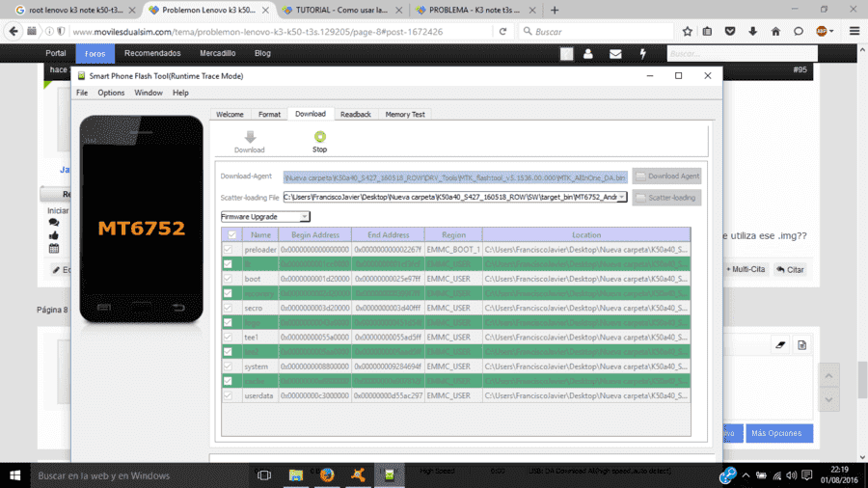Open the Windows Start menu
The width and height of the screenshot is (868, 488).
[x=14, y=475]
